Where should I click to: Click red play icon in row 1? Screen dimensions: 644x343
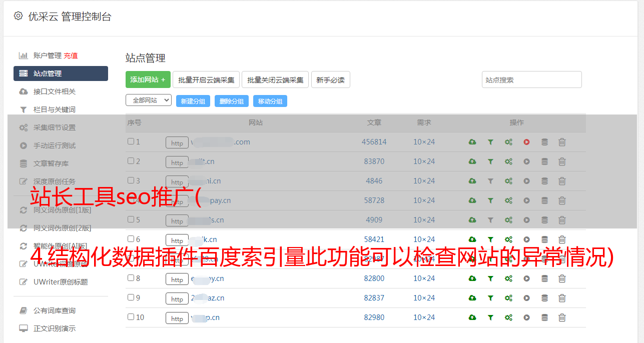click(x=526, y=142)
